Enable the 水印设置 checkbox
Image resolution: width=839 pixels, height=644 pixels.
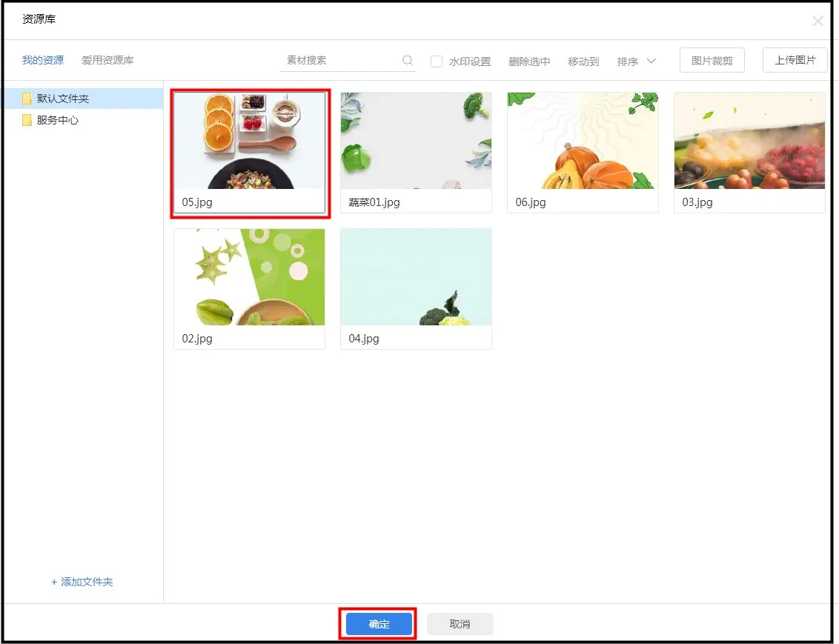(x=437, y=62)
